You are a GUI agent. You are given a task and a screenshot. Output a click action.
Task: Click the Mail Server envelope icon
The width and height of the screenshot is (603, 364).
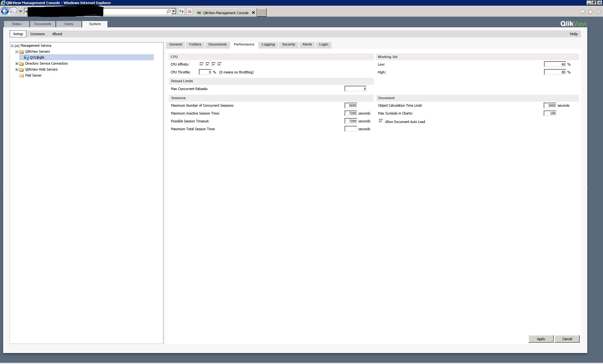click(x=22, y=76)
